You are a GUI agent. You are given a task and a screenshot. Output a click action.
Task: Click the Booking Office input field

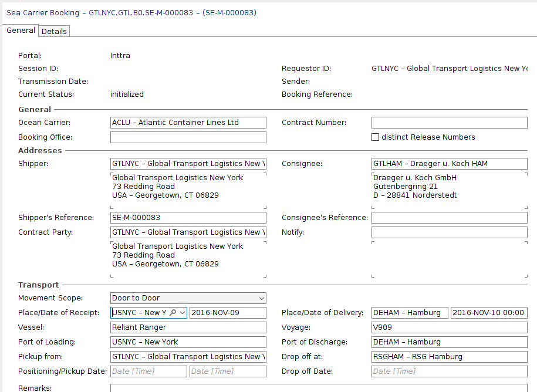(188, 137)
